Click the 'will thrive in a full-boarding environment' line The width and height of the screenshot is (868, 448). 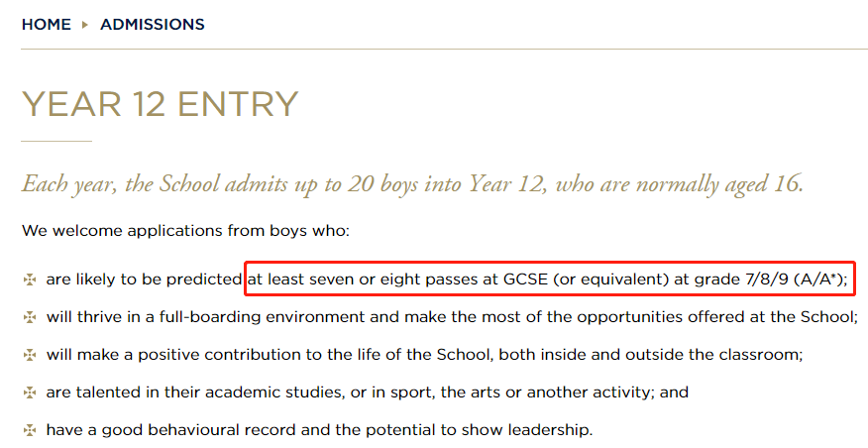point(452,317)
